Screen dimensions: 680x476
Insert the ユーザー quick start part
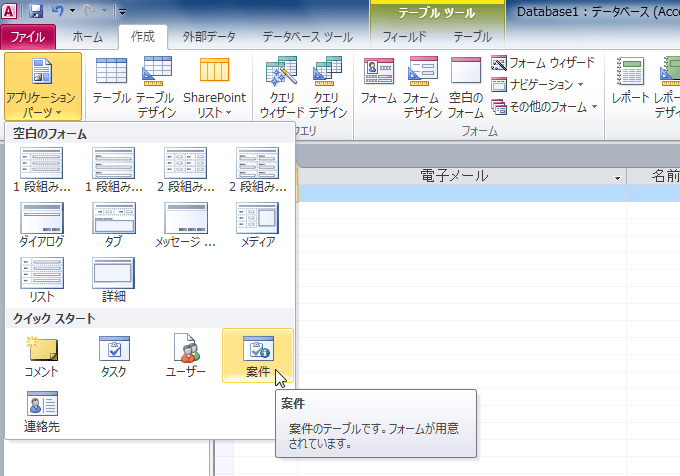186,356
